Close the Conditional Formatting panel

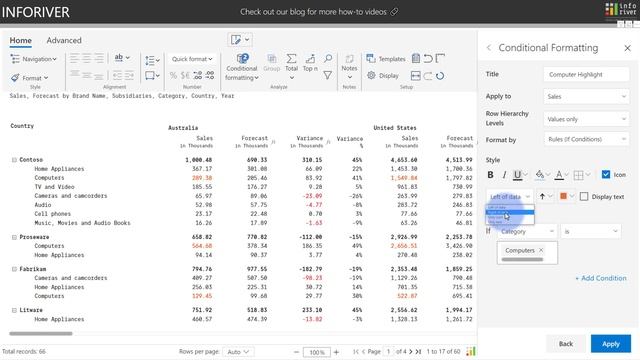pos(627,48)
